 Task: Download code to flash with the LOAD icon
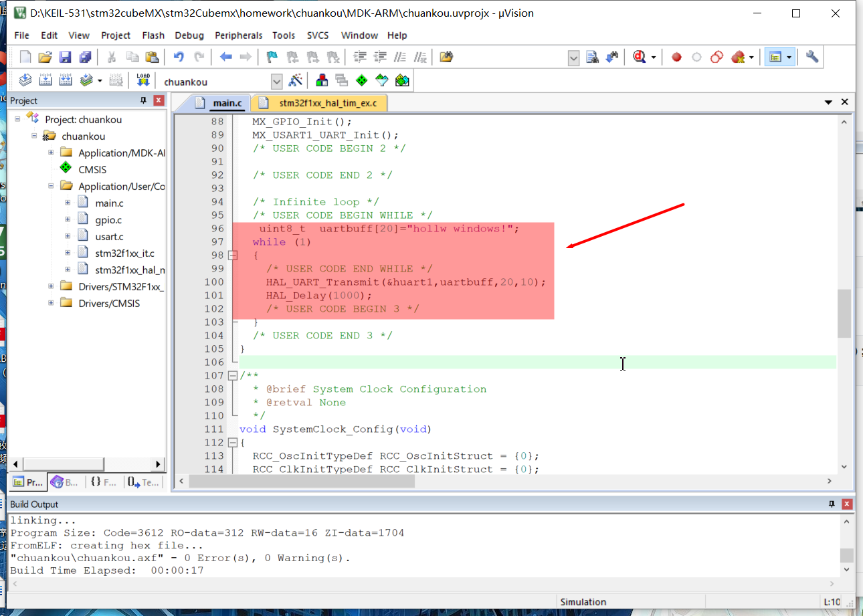pyautogui.click(x=143, y=81)
